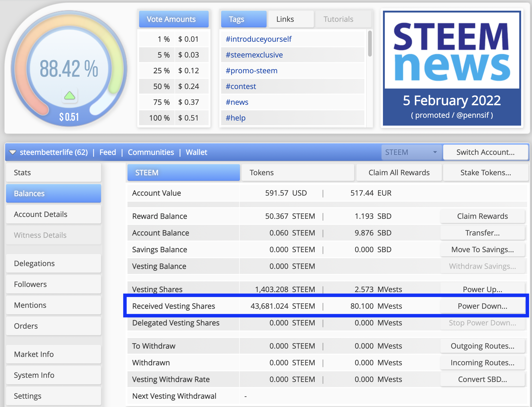Open Settings in the sidebar

coord(54,396)
